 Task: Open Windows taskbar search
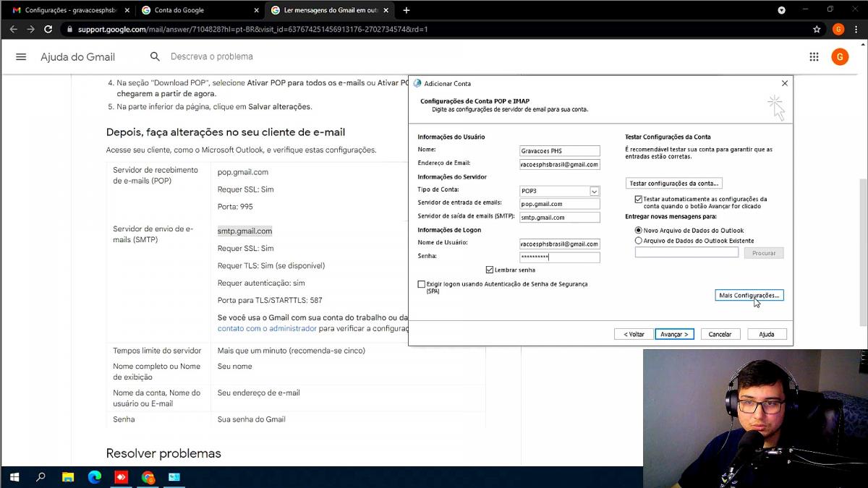pos(41,477)
